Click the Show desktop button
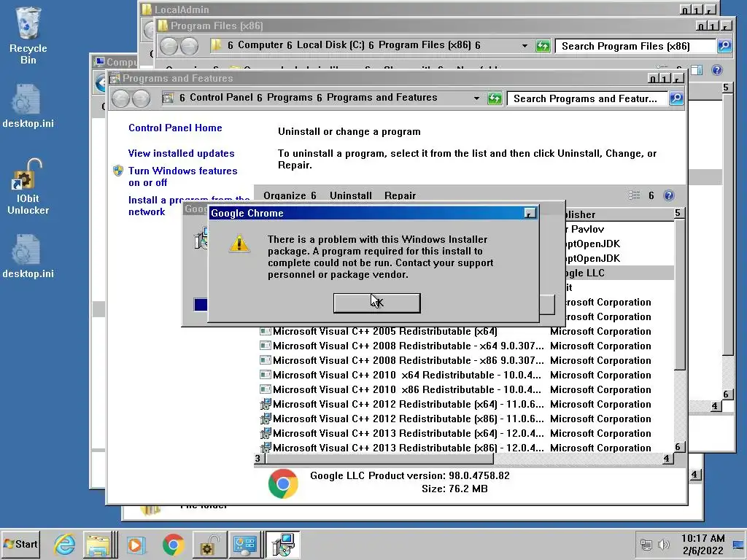 739,544
